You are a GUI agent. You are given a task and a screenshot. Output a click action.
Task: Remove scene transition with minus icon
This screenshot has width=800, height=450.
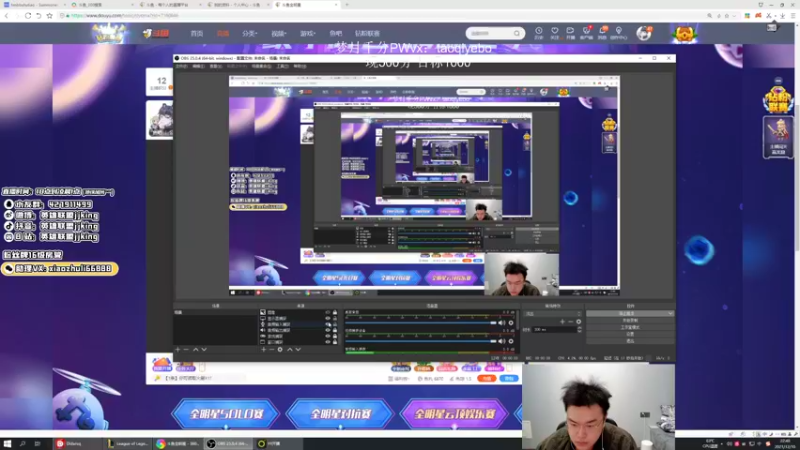[x=570, y=322]
